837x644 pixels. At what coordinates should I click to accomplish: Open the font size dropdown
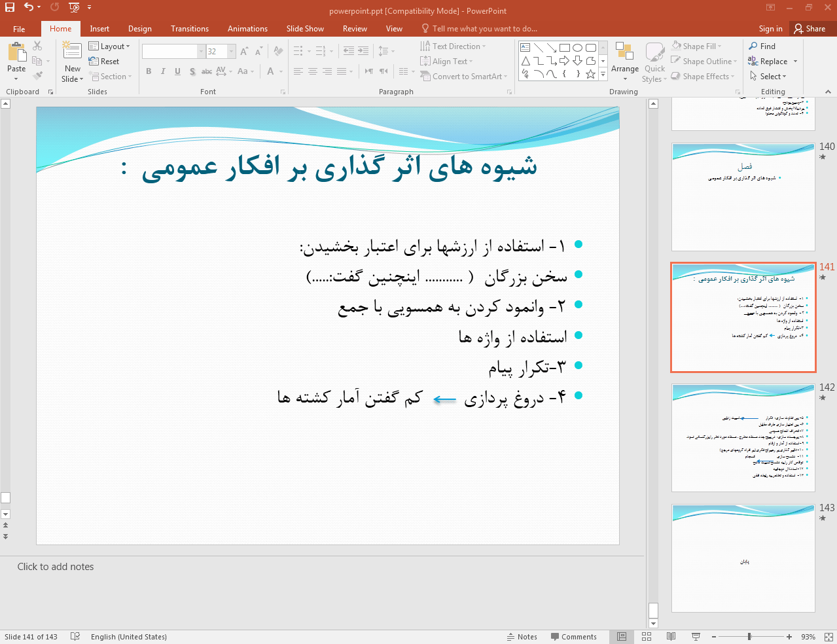[230, 51]
